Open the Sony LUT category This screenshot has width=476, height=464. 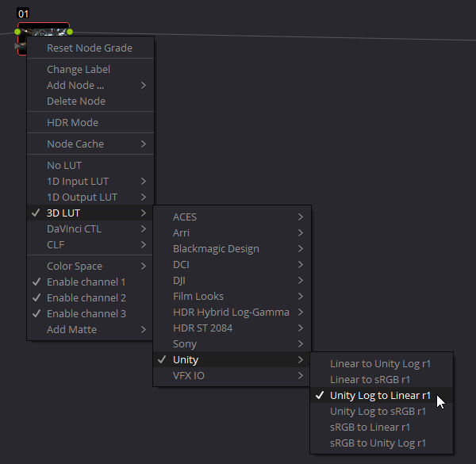pyautogui.click(x=232, y=343)
